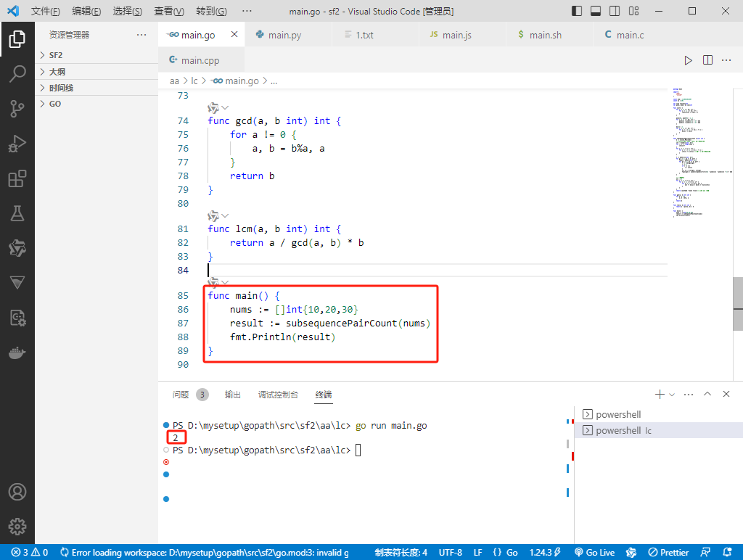This screenshot has height=560, width=743.
Task: Maximize the panel with up chevron
Action: (707, 394)
